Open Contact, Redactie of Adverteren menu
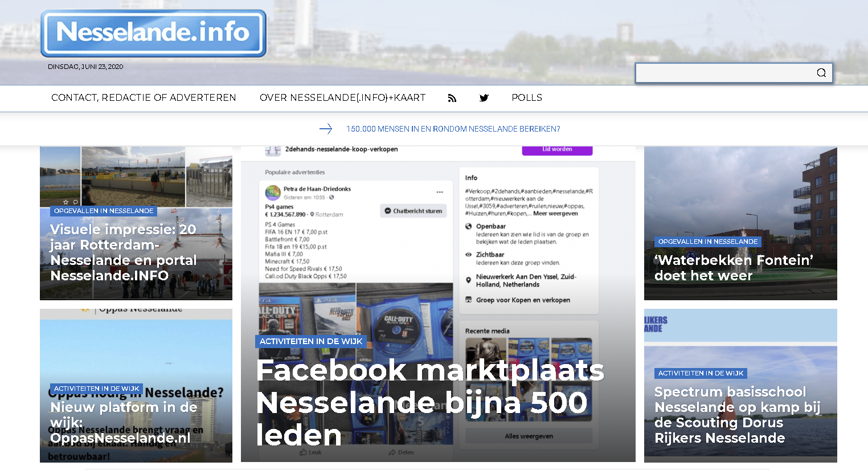The height and width of the screenshot is (470, 868). point(144,98)
